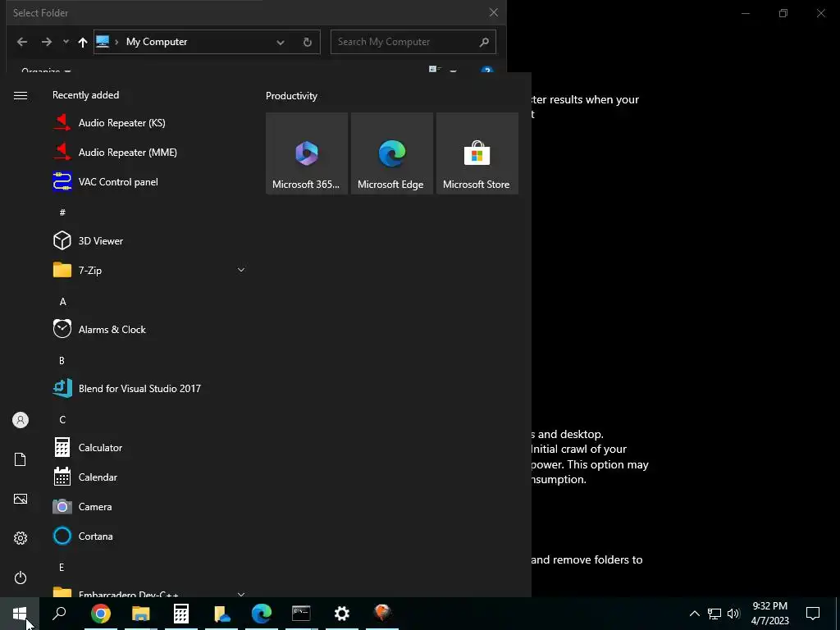
Task: Open Settings gear in Start sidebar
Action: point(21,538)
